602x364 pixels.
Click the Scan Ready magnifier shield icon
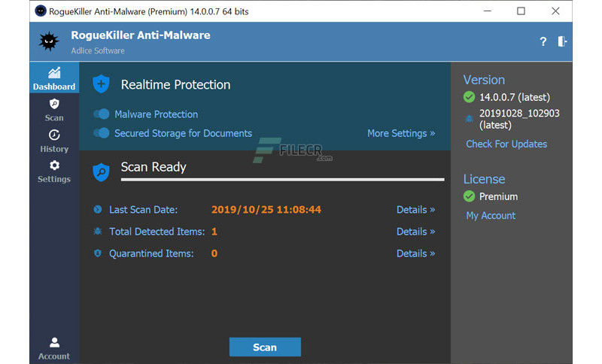[x=102, y=172]
